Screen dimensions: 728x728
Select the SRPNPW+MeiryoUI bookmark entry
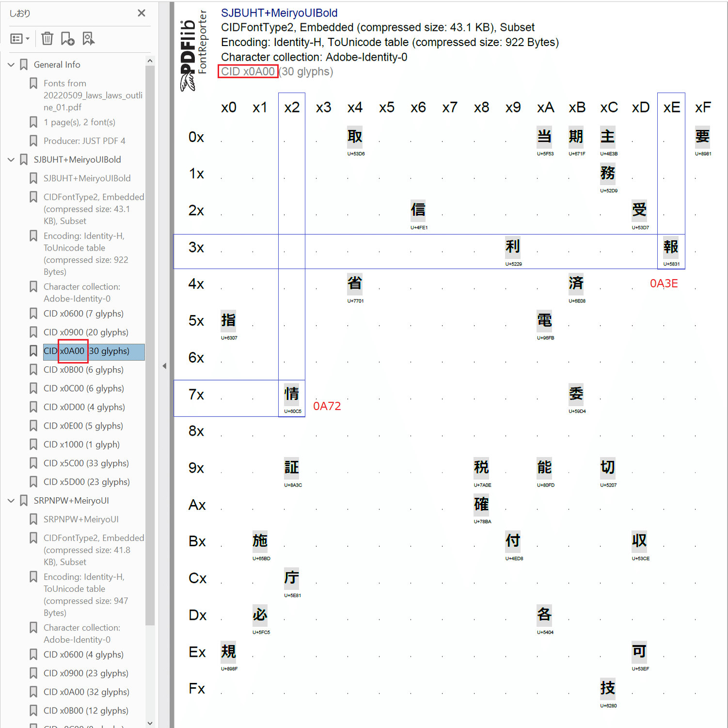coord(72,500)
